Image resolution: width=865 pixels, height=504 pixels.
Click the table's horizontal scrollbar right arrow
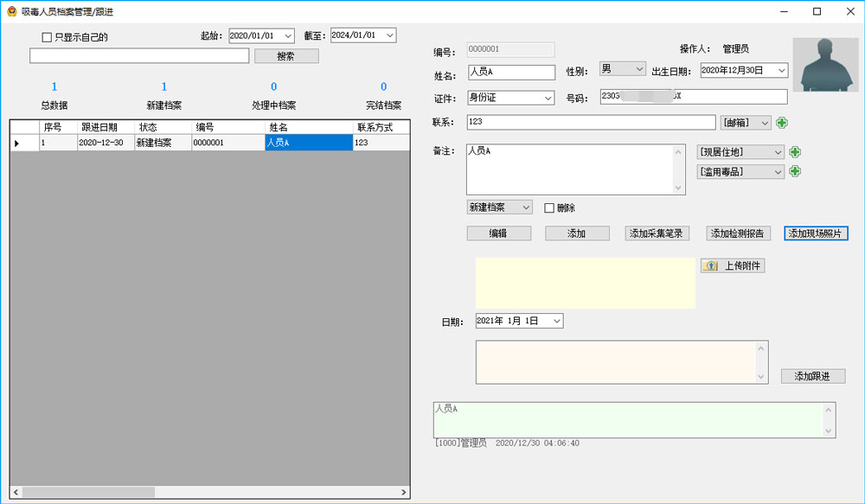tap(404, 492)
